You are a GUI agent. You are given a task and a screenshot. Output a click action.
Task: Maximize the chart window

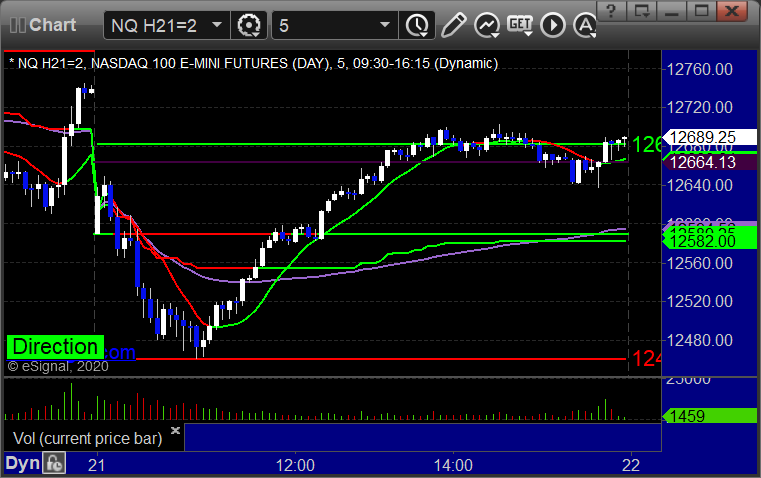[701, 11]
